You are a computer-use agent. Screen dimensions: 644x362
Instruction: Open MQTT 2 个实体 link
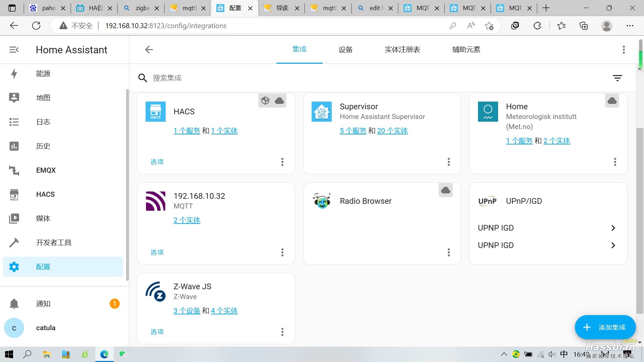[187, 220]
